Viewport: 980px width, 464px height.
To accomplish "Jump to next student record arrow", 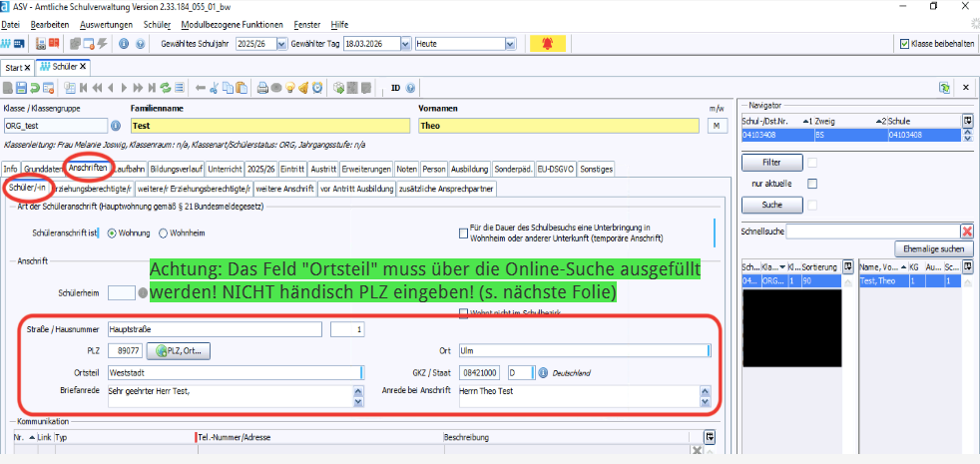I will [125, 88].
